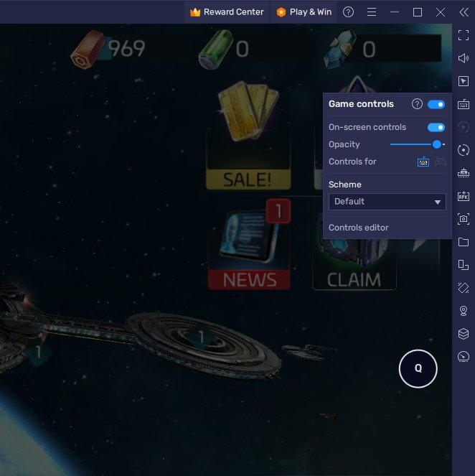This screenshot has height=476, width=475.
Task: Click the multi-instance icon in the sidebar
Action: [464, 265]
